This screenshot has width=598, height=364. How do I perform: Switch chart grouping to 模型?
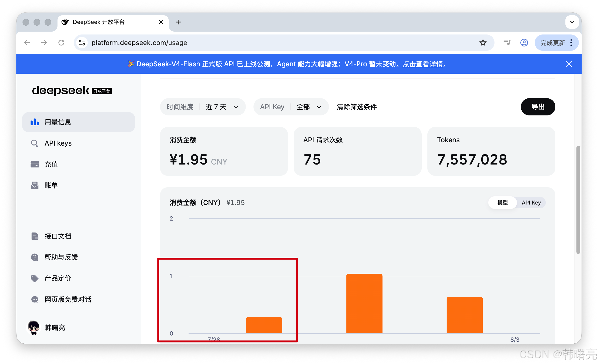(x=502, y=203)
